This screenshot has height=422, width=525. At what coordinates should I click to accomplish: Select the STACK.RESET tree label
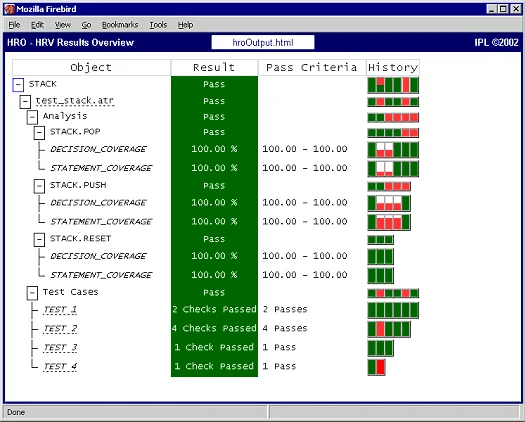[x=80, y=238]
